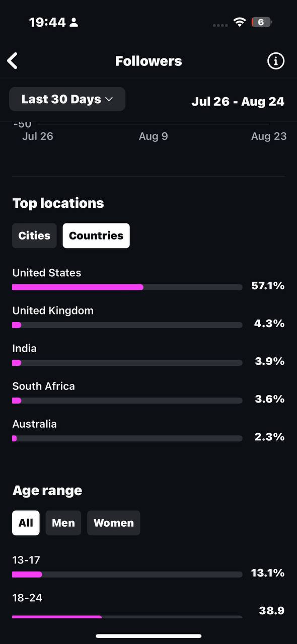
Task: Tap the cellular signal dots icon
Action: click(220, 25)
